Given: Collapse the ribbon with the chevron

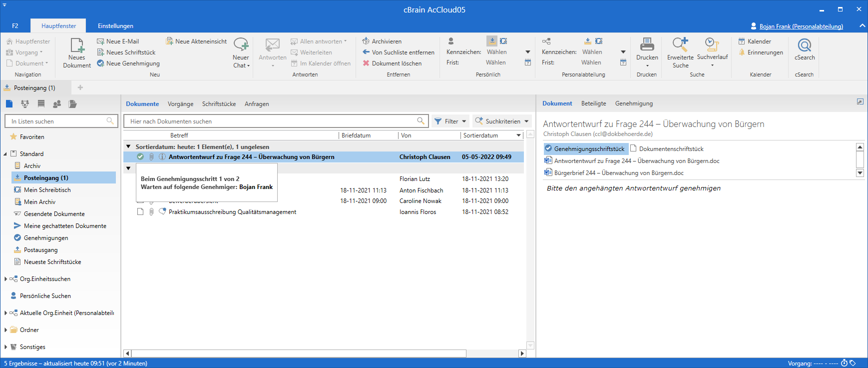Looking at the screenshot, I should 862,25.
